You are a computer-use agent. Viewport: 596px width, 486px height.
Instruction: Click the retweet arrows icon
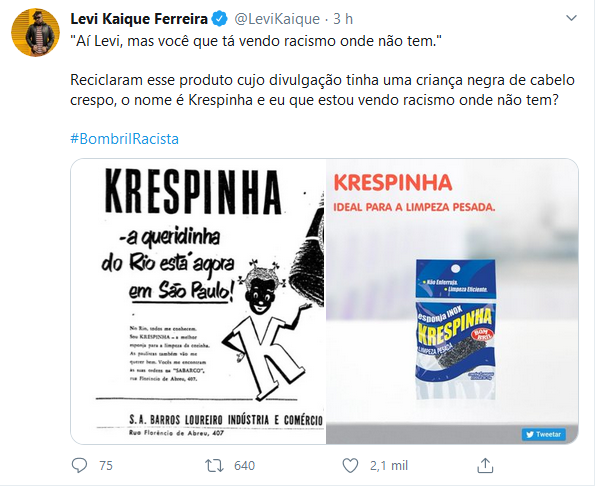(214, 465)
